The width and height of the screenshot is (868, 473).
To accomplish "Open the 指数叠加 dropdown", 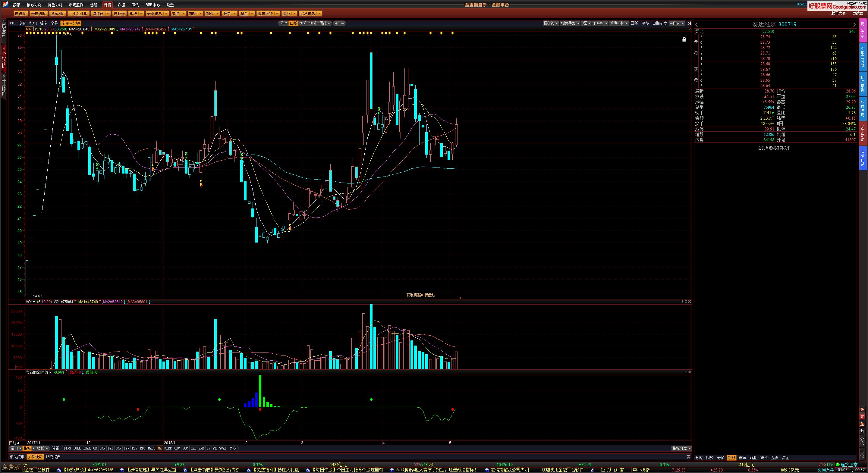I will 570,23.
